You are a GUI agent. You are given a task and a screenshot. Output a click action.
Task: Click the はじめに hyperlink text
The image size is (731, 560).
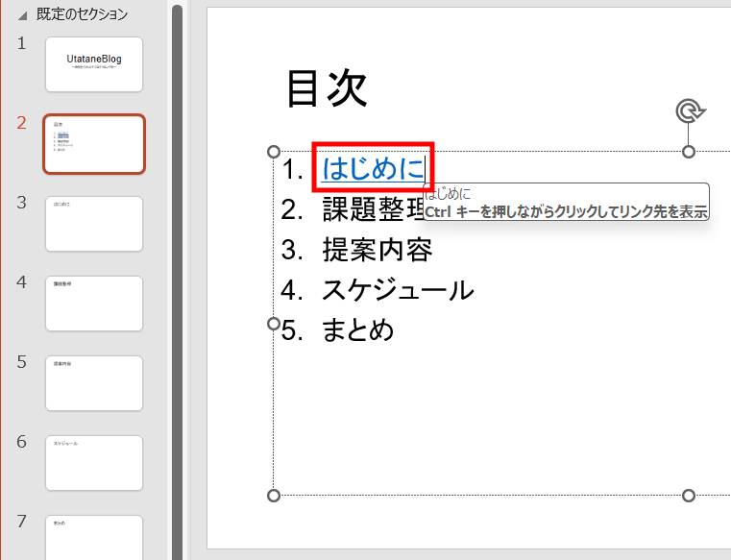[x=373, y=168]
